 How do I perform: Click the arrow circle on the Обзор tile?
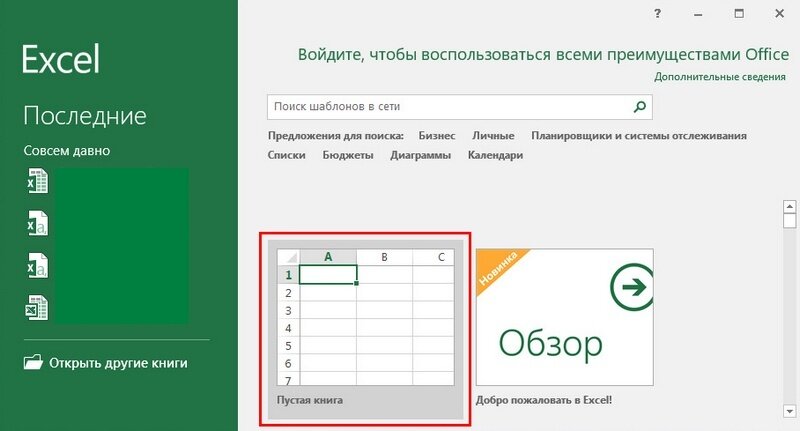(x=632, y=287)
